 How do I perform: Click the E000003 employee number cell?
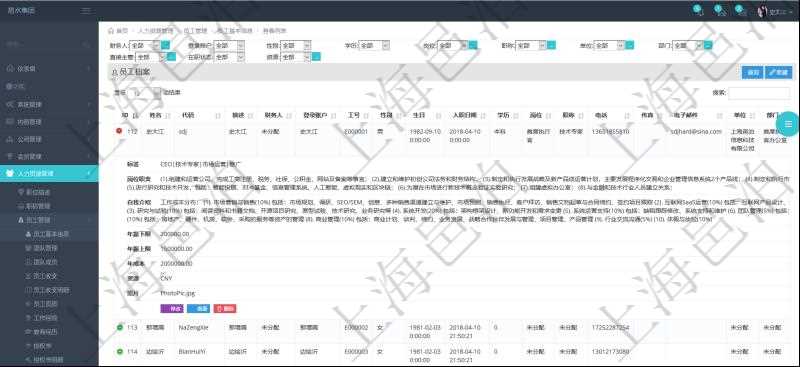(x=356, y=352)
